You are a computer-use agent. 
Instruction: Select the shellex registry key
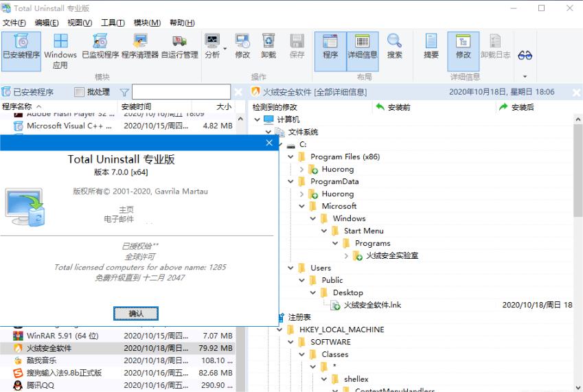(356, 379)
